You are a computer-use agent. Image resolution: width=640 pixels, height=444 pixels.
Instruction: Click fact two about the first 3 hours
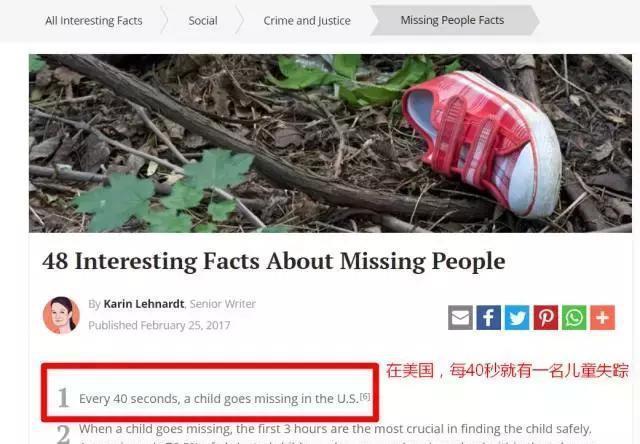pyautogui.click(x=335, y=429)
